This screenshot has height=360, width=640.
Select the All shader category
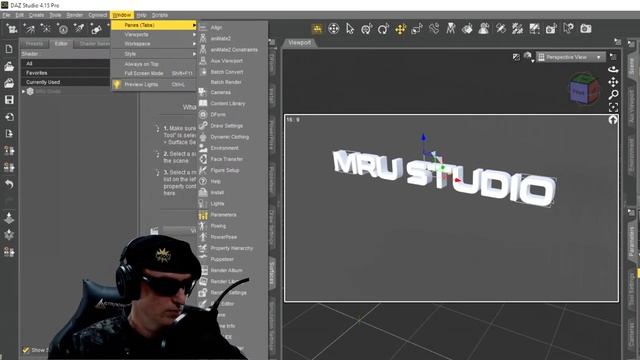(65, 64)
